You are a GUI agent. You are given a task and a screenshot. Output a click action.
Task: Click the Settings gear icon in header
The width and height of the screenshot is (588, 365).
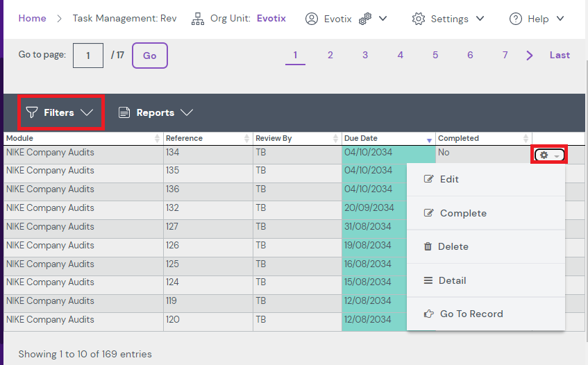(x=418, y=19)
